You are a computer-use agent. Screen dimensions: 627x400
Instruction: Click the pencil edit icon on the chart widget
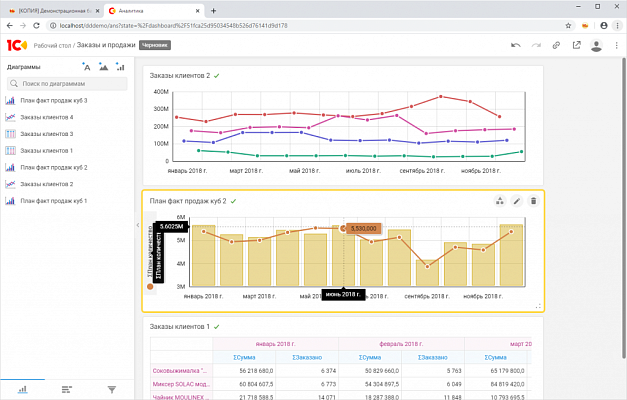(x=517, y=201)
